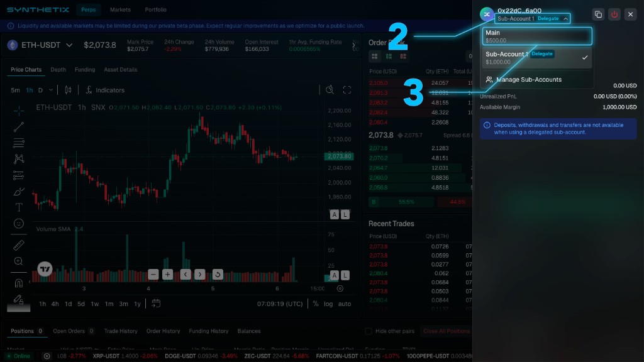
Task: Open the chart timeframe interval dropdown arrow
Action: pos(51,90)
